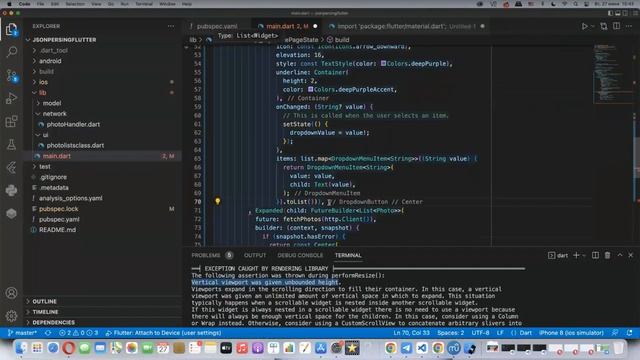The height and width of the screenshot is (360, 640).
Task: Add a new terminal with plus icon
Action: coord(576,255)
